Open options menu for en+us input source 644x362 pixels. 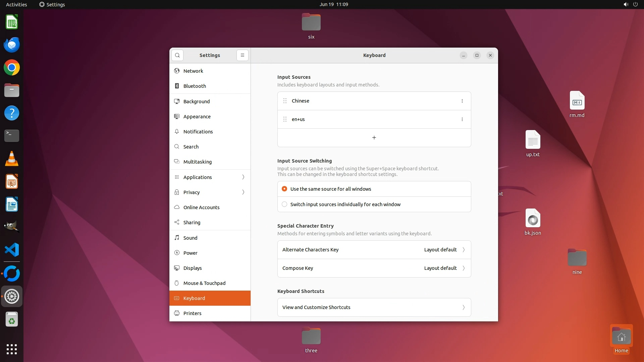pos(462,119)
